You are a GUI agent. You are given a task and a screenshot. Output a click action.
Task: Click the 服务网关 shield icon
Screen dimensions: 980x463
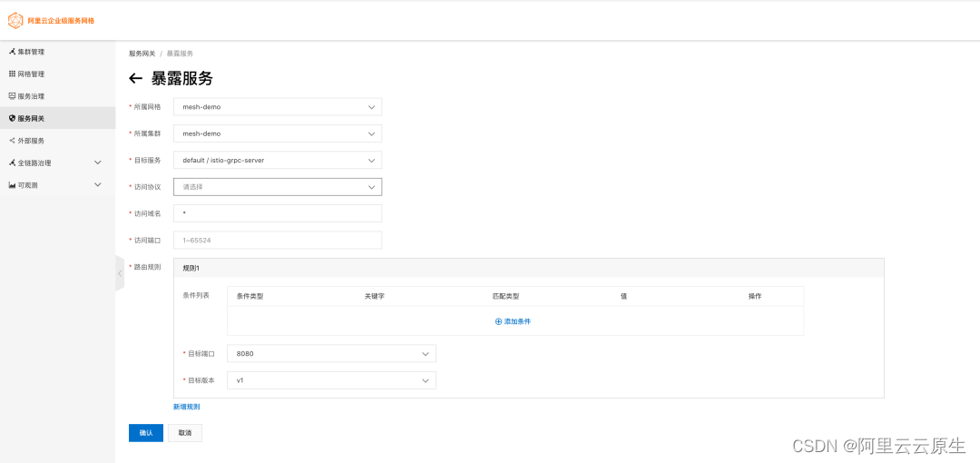click(x=12, y=118)
